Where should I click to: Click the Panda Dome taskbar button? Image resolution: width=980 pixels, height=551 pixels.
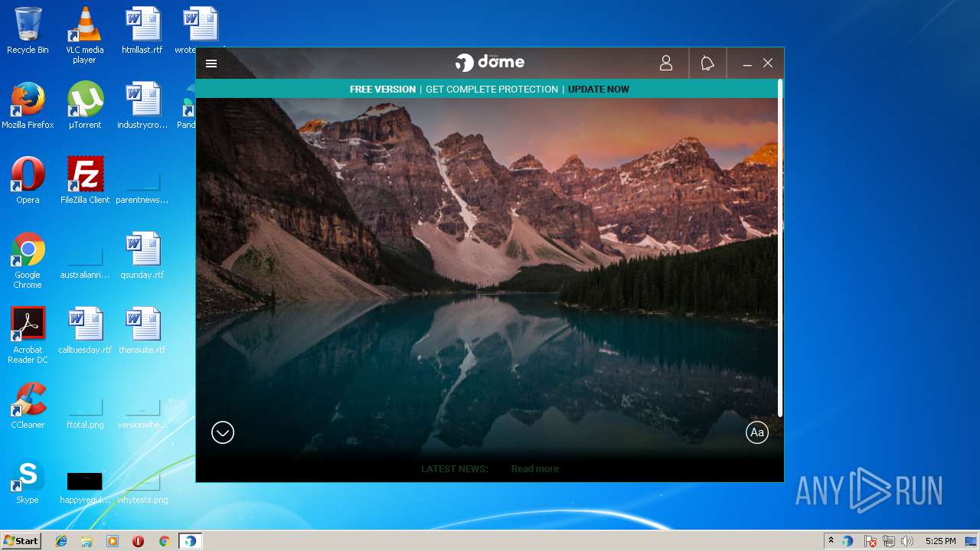[x=190, y=541]
